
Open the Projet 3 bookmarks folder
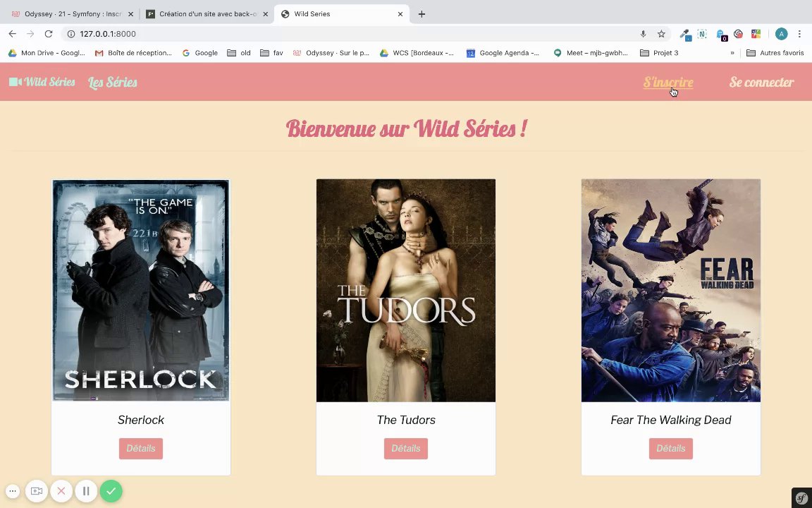point(659,53)
